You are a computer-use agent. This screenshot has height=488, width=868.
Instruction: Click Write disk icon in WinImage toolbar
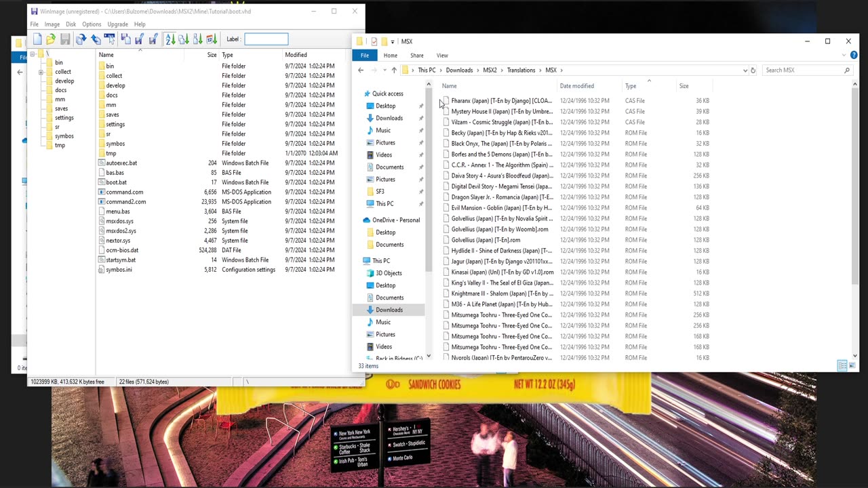point(96,39)
